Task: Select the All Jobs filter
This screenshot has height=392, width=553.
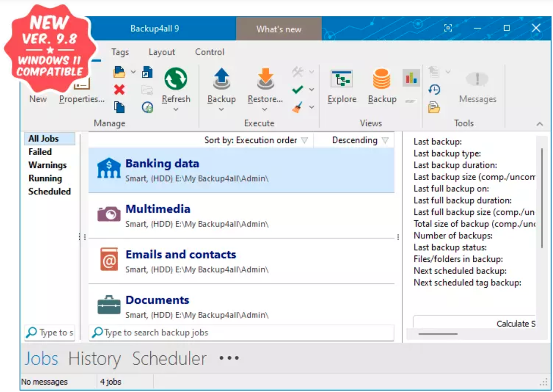Action: coord(49,138)
